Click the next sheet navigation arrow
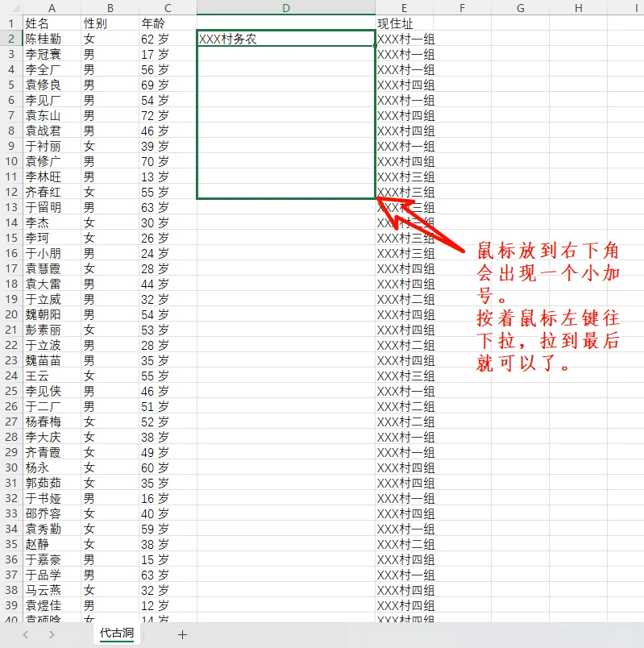Screen dimensions: 644x648 tap(52, 634)
